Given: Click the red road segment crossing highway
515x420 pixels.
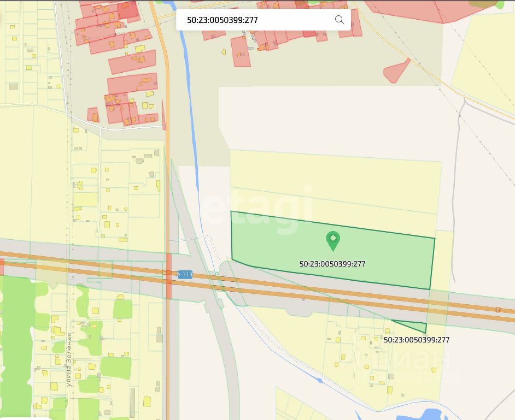Looking at the screenshot, I should click(x=169, y=276).
